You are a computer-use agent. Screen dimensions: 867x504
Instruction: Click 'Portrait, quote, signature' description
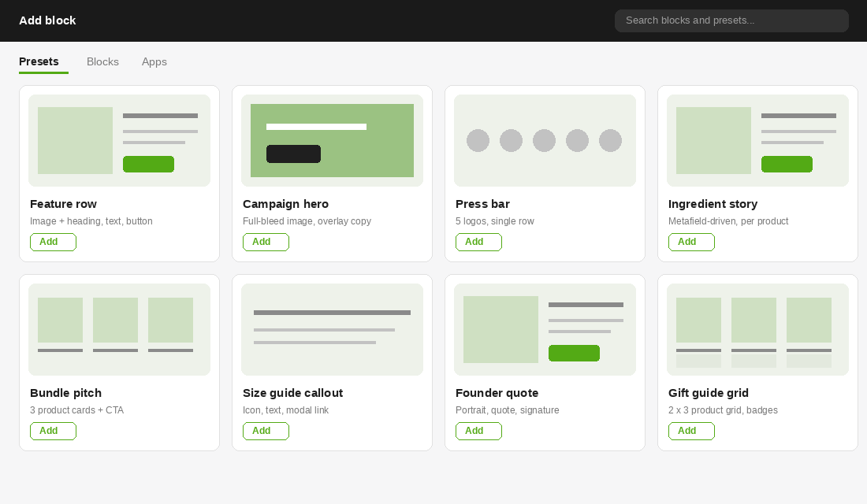(507, 410)
